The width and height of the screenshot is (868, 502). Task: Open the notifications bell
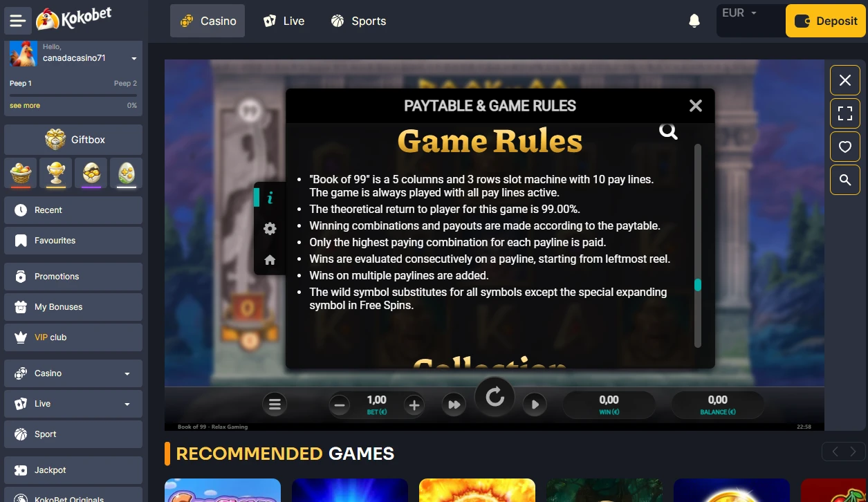(694, 21)
